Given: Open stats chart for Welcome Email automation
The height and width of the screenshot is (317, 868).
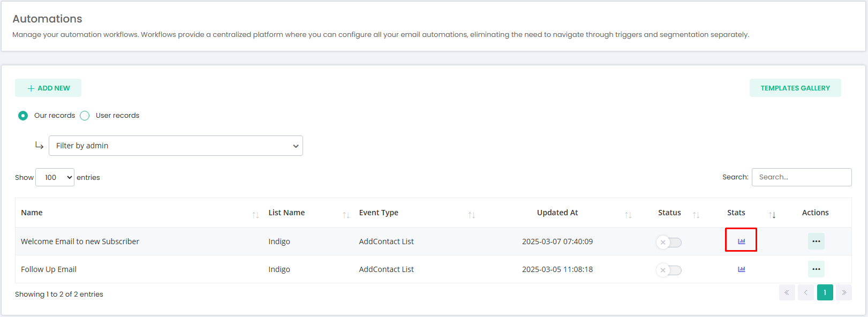Looking at the screenshot, I should pyautogui.click(x=741, y=241).
